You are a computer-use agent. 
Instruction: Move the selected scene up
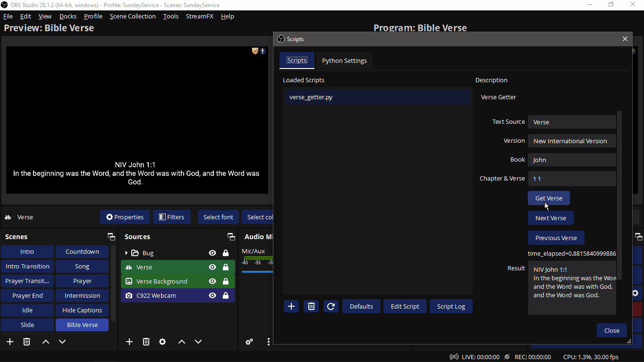[x=46, y=342]
